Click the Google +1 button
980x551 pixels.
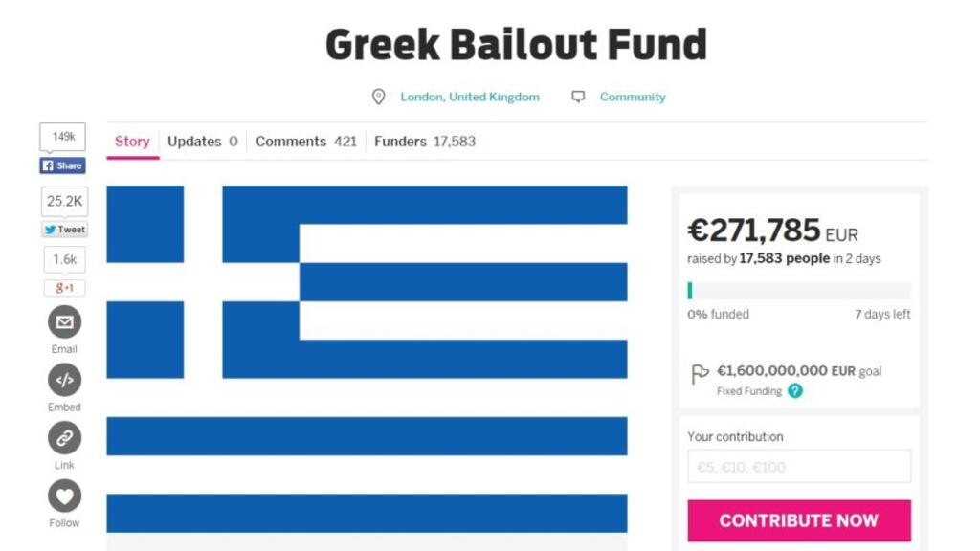click(64, 288)
